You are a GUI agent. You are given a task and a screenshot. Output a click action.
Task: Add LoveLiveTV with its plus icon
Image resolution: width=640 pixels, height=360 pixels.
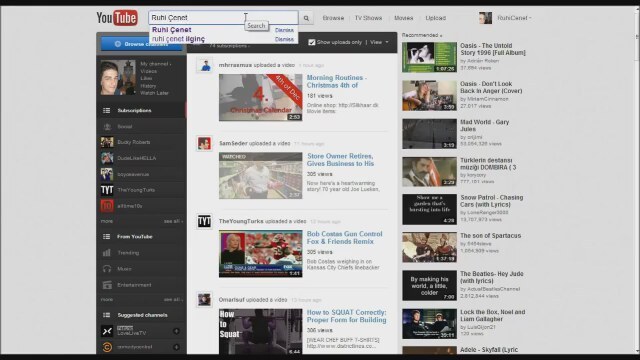tap(176, 331)
